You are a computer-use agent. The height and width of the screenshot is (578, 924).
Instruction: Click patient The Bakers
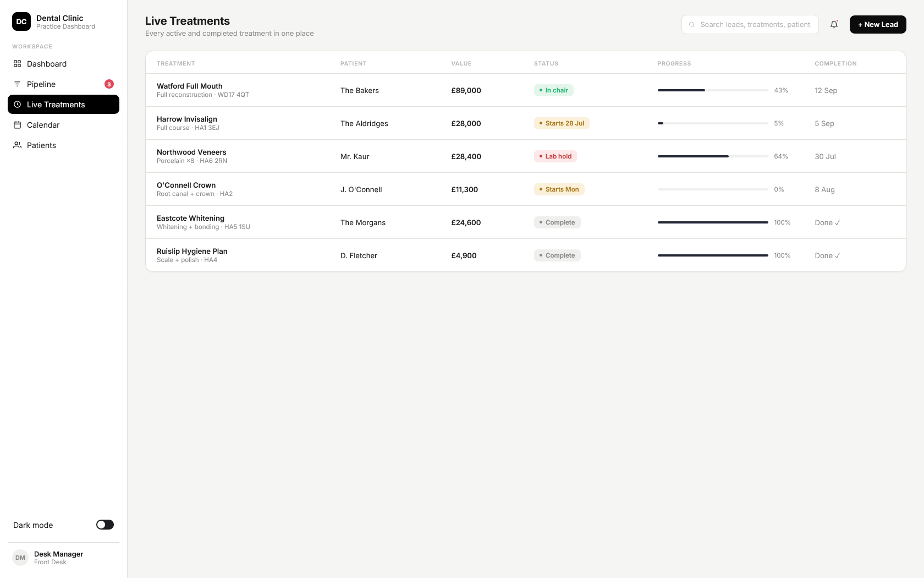pos(360,90)
